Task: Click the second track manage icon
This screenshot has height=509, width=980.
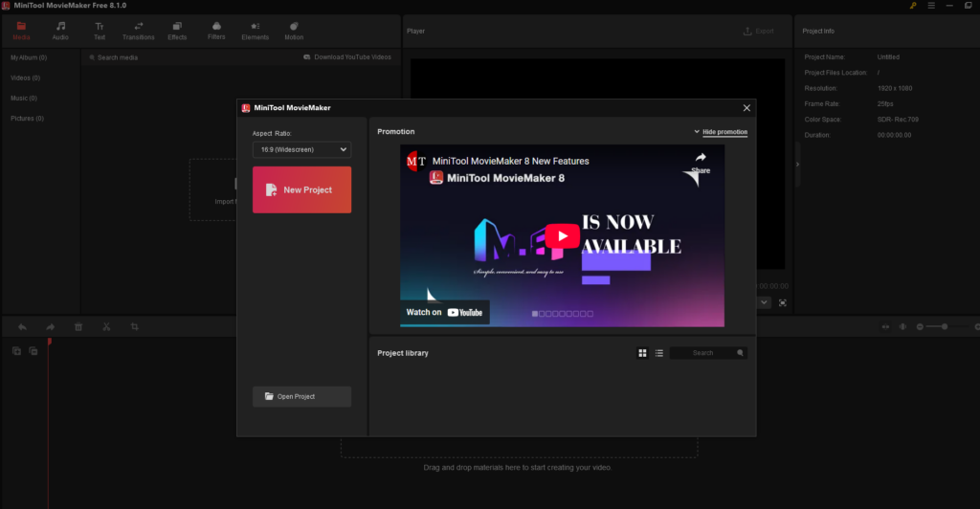Action: (x=33, y=352)
